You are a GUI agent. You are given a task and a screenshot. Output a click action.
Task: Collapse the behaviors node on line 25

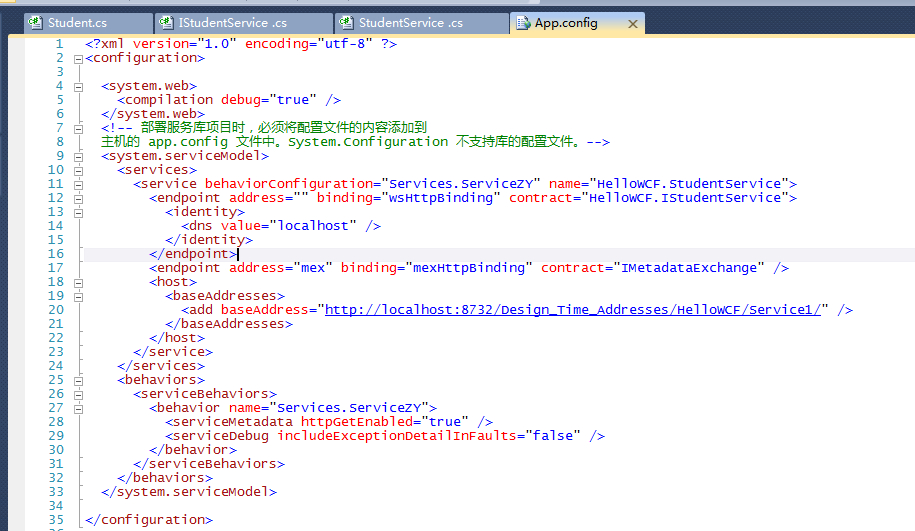78,381
